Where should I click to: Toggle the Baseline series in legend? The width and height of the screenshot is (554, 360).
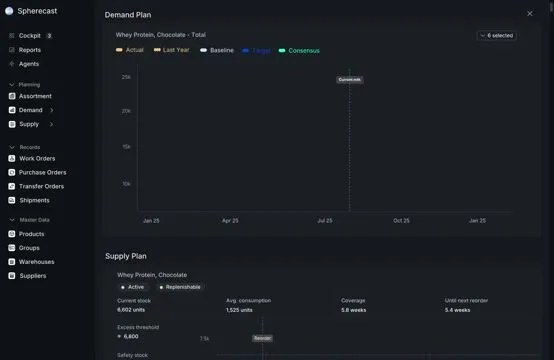[x=217, y=51]
